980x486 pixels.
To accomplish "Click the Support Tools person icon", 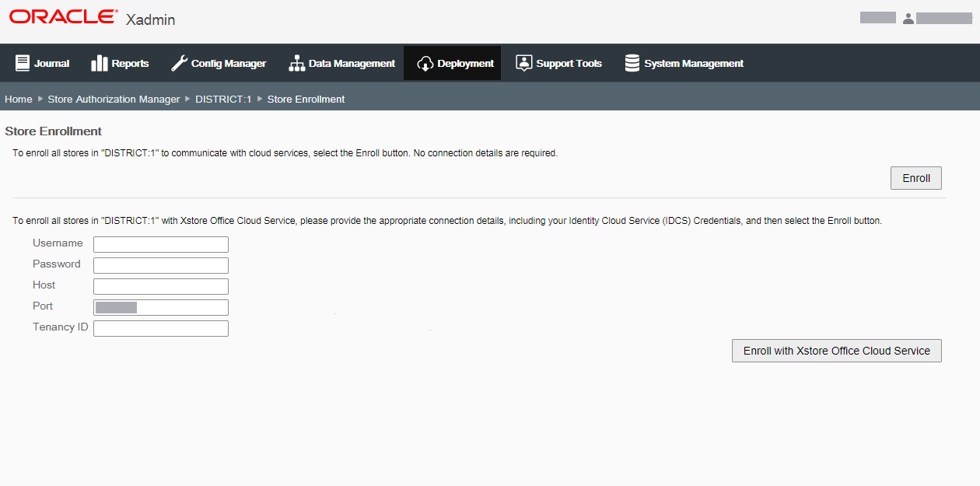I will click(524, 63).
